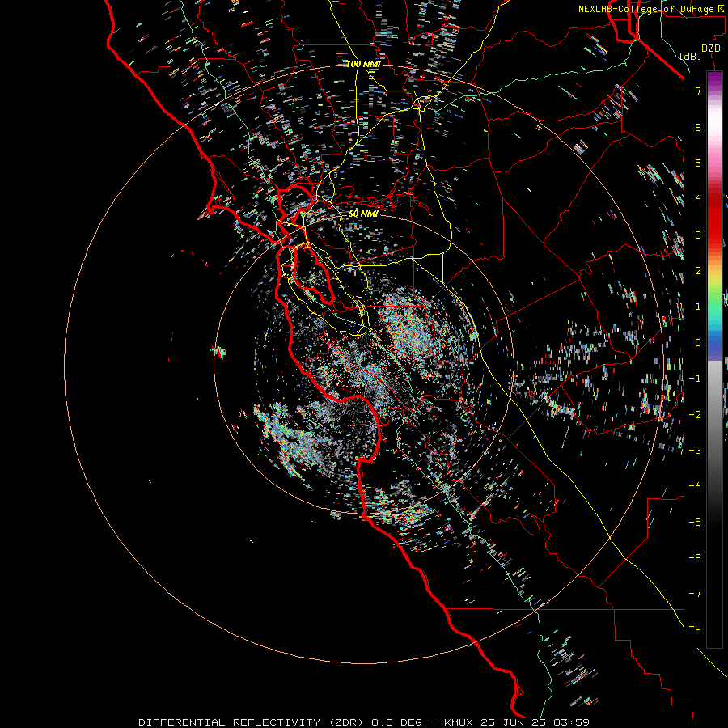Click the '-5' value on color scale

pyautogui.click(x=695, y=522)
